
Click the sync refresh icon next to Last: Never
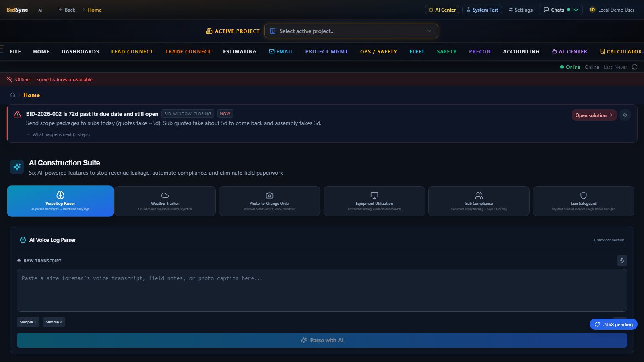point(635,67)
